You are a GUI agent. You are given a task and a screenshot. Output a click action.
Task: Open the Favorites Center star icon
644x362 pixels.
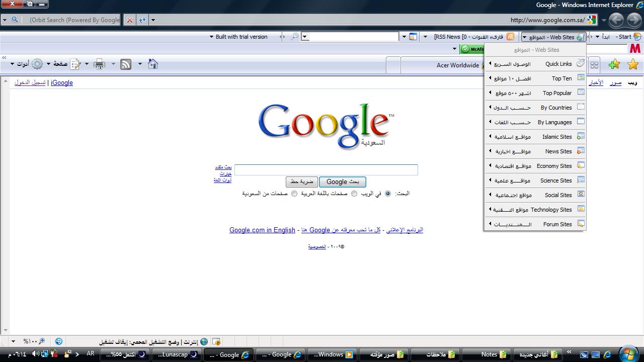point(633,64)
